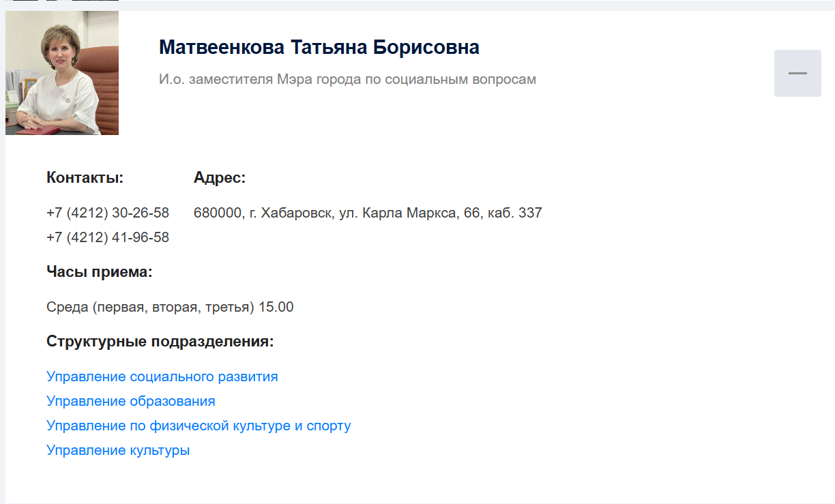Collapse the Матвеенкова contact card
This screenshot has height=504, width=835.
click(797, 72)
